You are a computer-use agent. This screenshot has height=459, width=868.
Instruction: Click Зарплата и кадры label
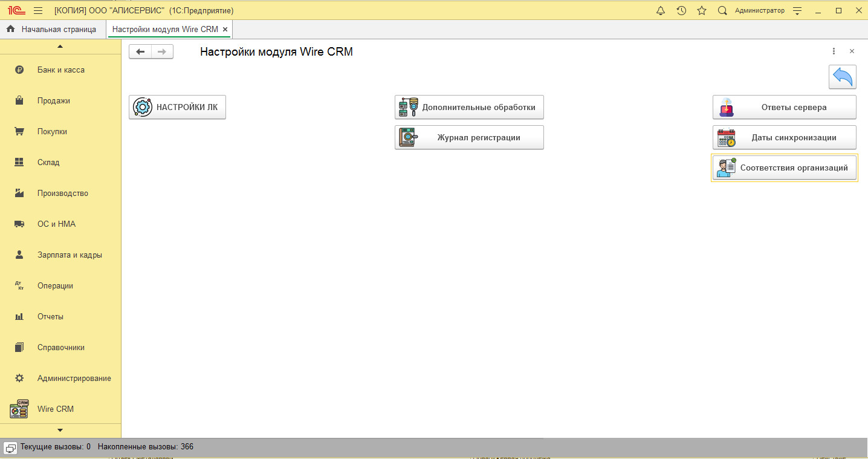tap(70, 255)
